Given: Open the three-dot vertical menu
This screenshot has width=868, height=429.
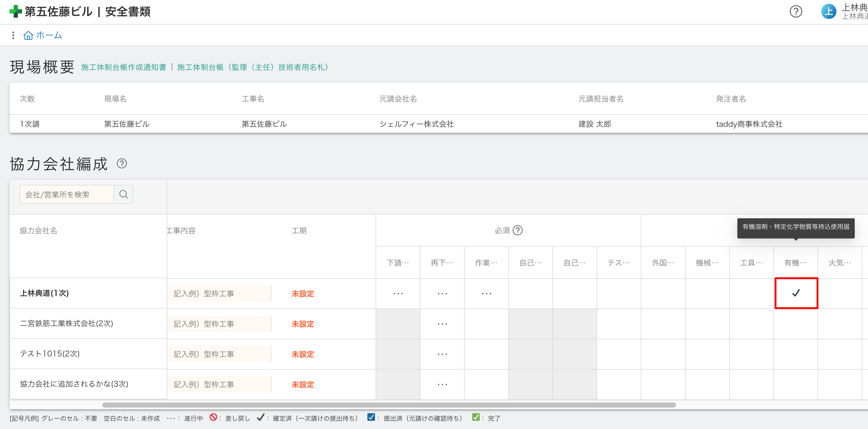Looking at the screenshot, I should coord(13,35).
